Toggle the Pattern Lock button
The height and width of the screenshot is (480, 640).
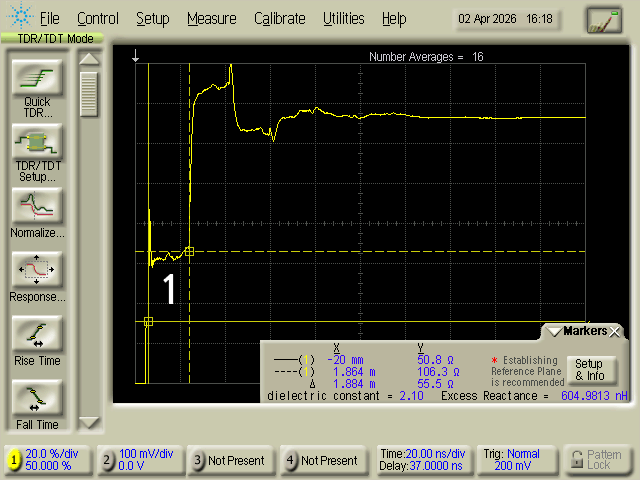click(596, 460)
